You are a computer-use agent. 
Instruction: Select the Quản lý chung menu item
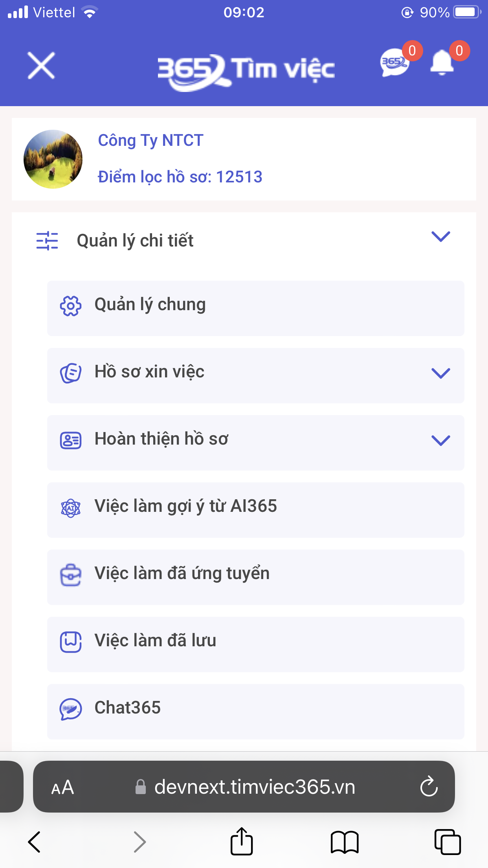[x=256, y=308]
